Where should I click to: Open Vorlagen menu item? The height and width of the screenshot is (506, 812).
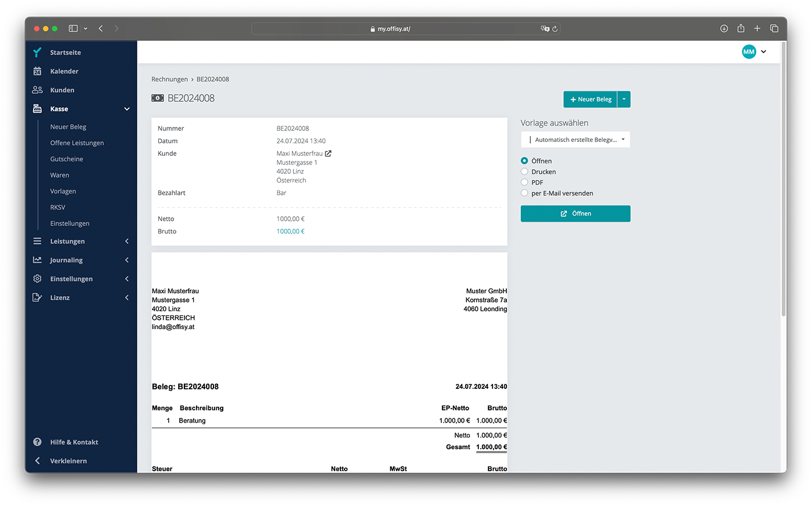click(63, 191)
